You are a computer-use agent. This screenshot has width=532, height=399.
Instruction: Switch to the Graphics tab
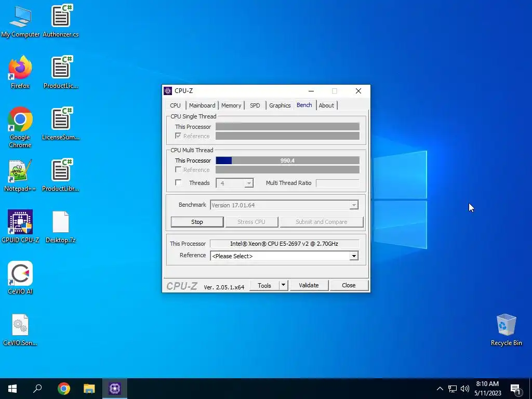(280, 105)
